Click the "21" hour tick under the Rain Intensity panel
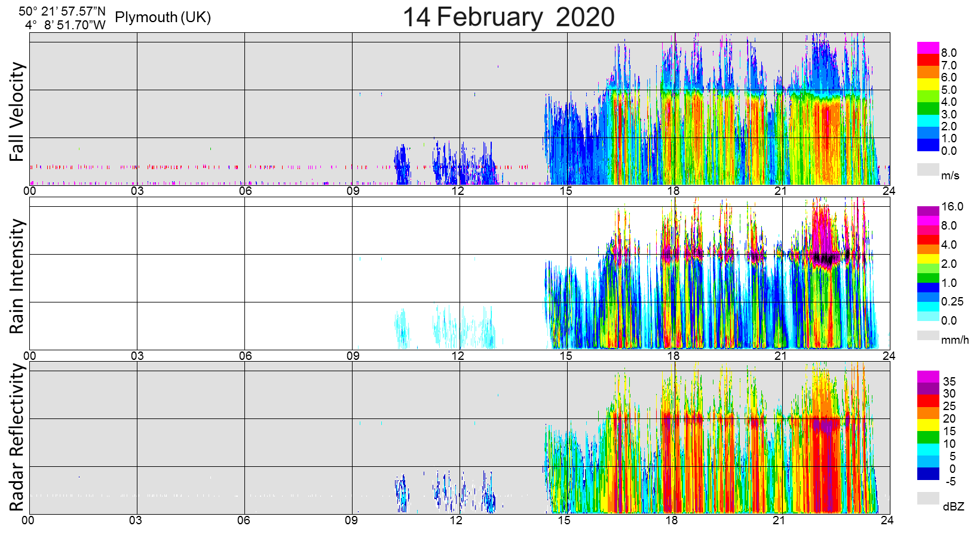This screenshot has width=980, height=538. [x=780, y=356]
